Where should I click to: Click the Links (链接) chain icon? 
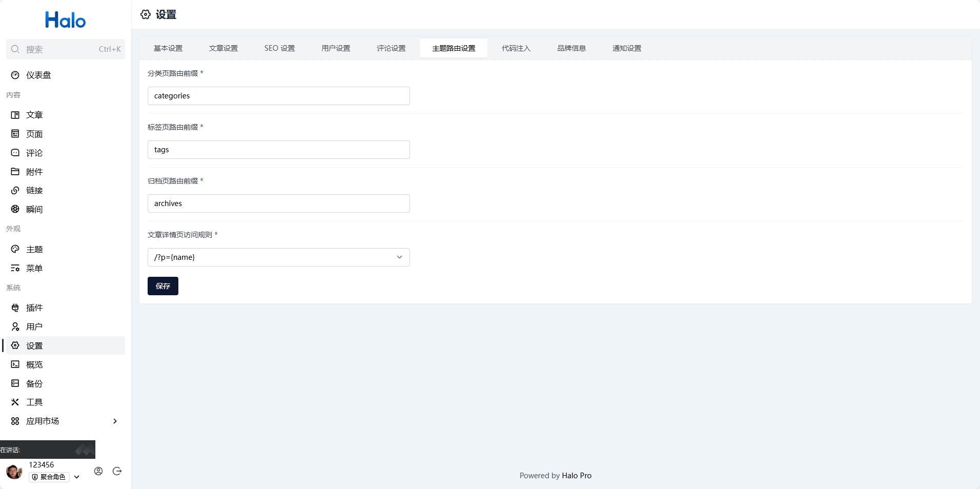(15, 191)
